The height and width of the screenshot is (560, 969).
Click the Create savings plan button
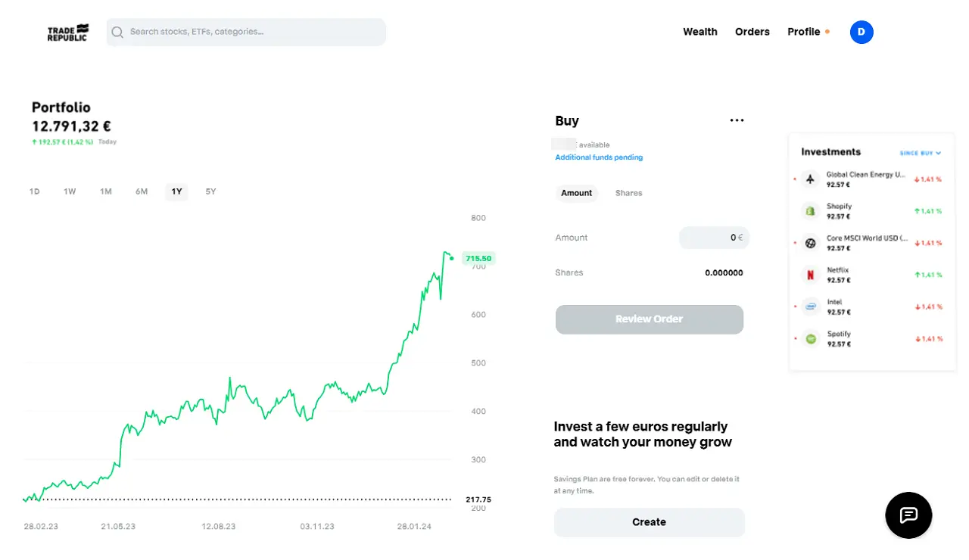(650, 522)
